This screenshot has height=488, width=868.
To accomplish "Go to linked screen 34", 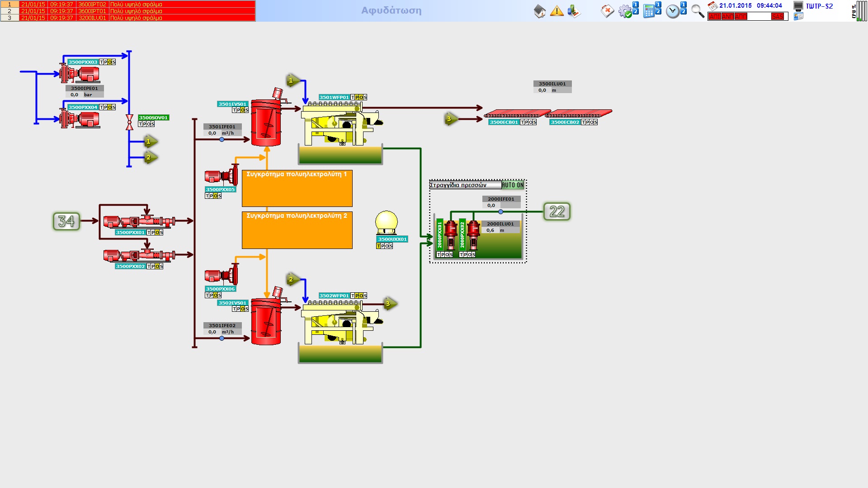I will (x=66, y=221).
